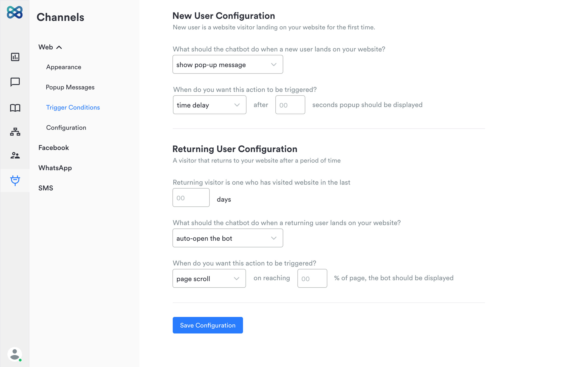This screenshot has height=367, width=588.
Task: Click the Save Configuration button
Action: pyautogui.click(x=207, y=325)
